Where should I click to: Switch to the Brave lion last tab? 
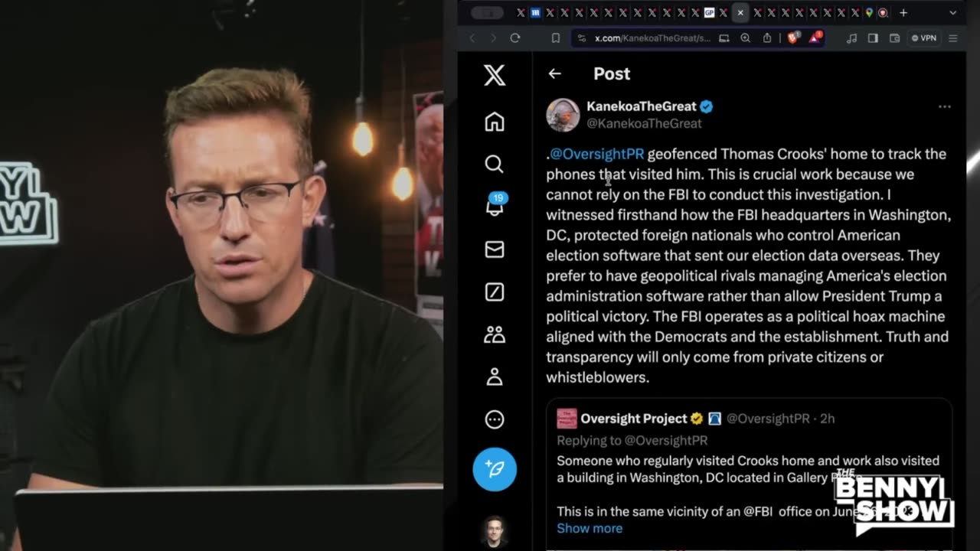(883, 12)
